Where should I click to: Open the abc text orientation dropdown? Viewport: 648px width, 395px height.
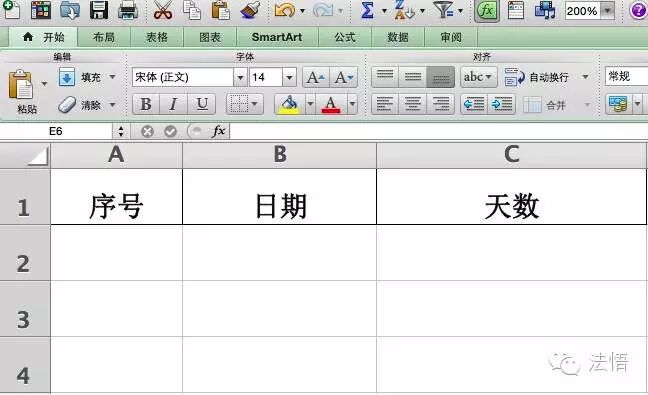click(x=479, y=77)
